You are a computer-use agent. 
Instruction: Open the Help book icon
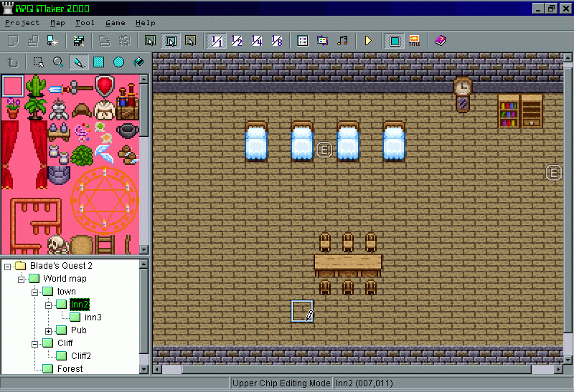click(x=441, y=41)
